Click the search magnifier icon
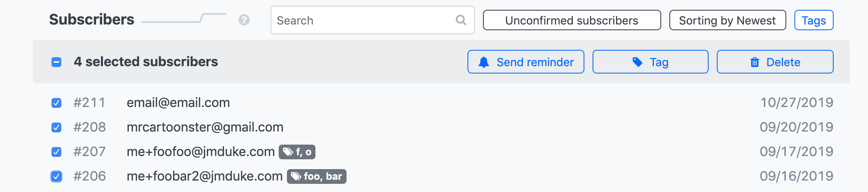This screenshot has width=868, height=192. (x=461, y=20)
